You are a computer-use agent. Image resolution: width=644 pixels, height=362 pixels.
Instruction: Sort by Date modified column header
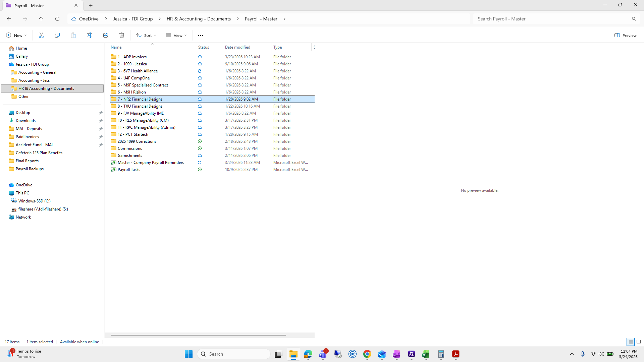tap(237, 47)
